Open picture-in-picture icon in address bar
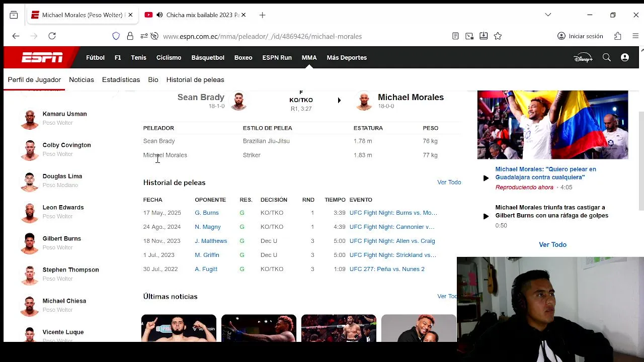 [x=469, y=36]
